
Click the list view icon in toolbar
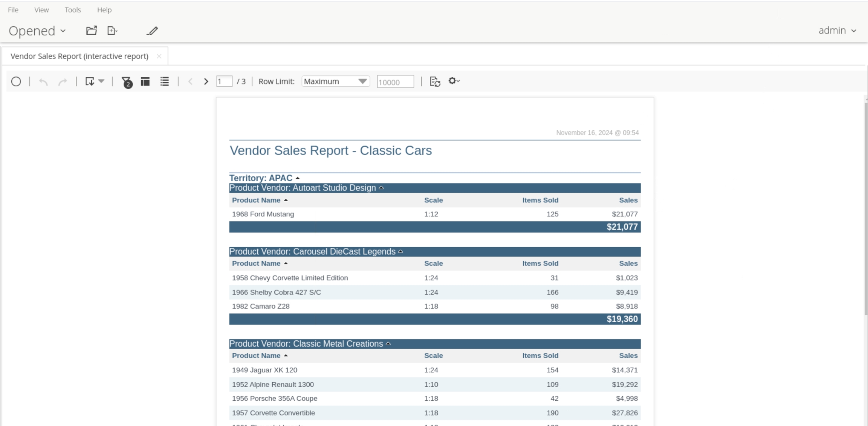coord(165,81)
